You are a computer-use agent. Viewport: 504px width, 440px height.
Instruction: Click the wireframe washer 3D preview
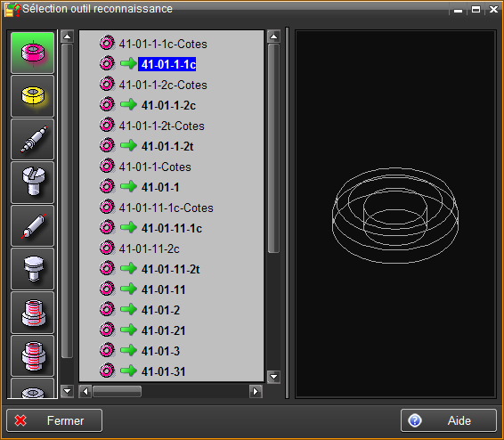pos(395,216)
